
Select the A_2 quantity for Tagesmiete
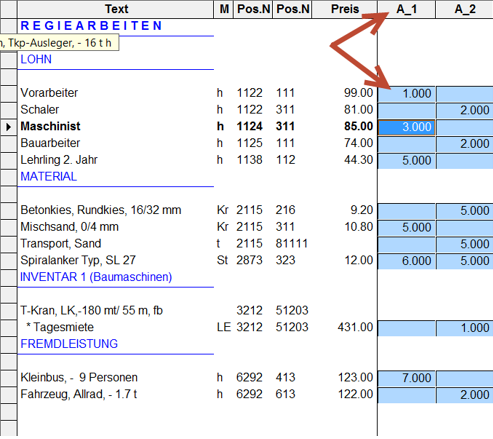465,328
